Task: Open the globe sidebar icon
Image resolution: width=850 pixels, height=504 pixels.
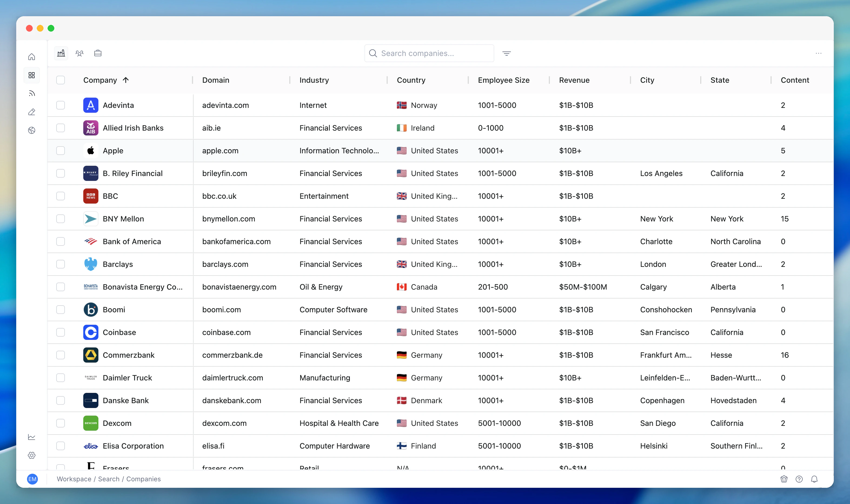Action: (32, 130)
